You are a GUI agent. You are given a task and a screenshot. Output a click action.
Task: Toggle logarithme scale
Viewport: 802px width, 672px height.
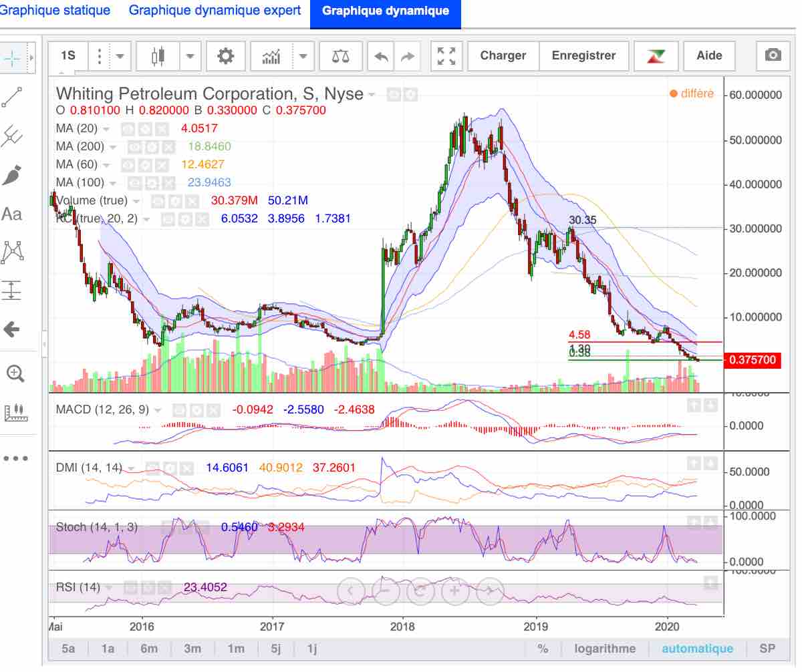click(x=605, y=649)
